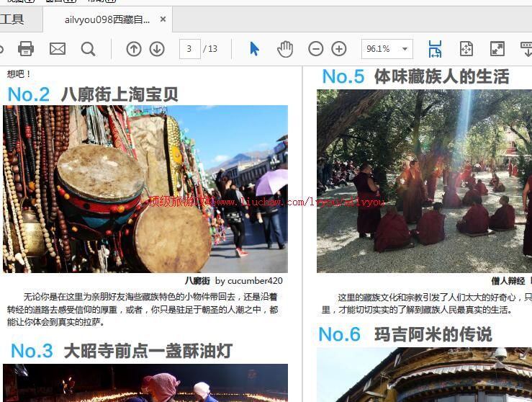Enable fit width scrolling mode
The width and height of the screenshot is (532, 402).
(x=435, y=49)
